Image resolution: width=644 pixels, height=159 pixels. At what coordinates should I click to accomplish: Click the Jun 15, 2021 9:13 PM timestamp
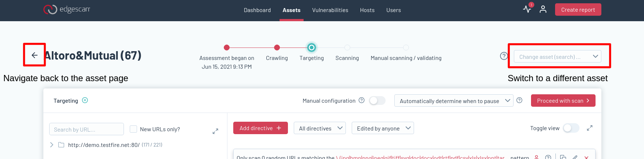227,67
